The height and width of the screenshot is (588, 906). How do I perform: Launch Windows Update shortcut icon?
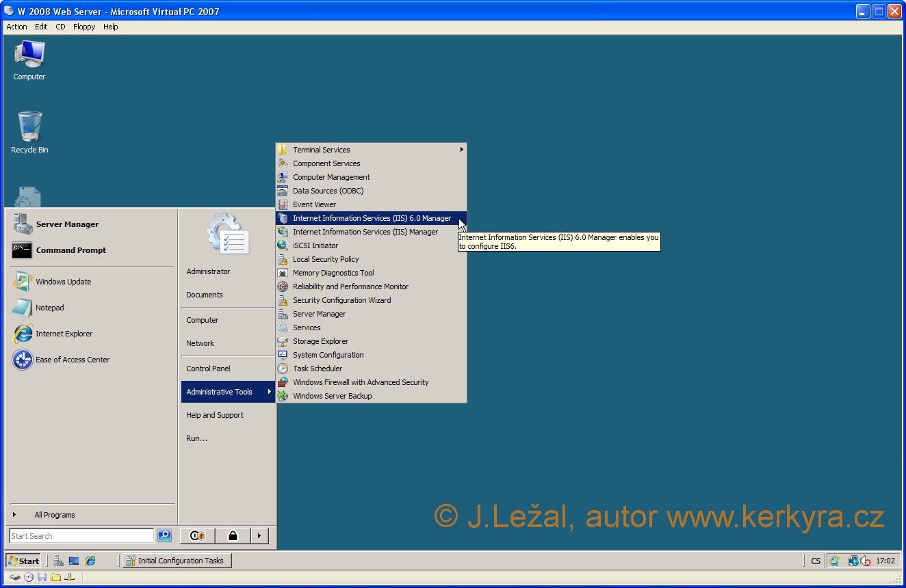coord(23,282)
